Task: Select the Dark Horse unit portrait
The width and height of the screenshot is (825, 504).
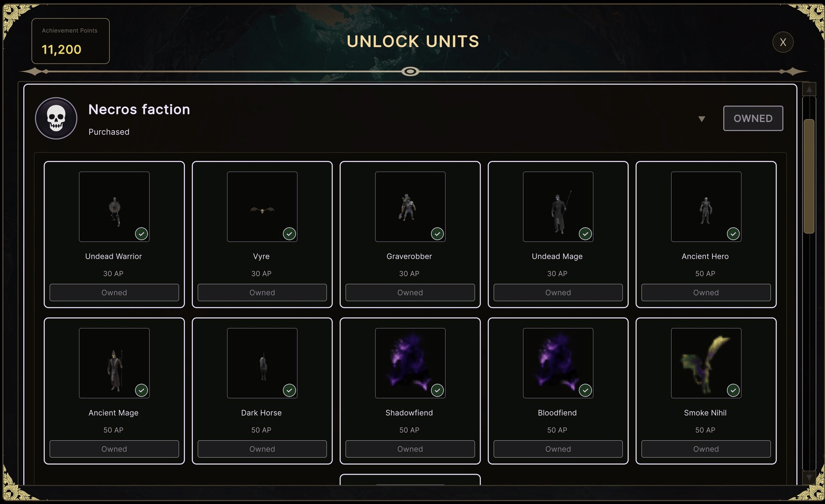Action: (x=262, y=363)
